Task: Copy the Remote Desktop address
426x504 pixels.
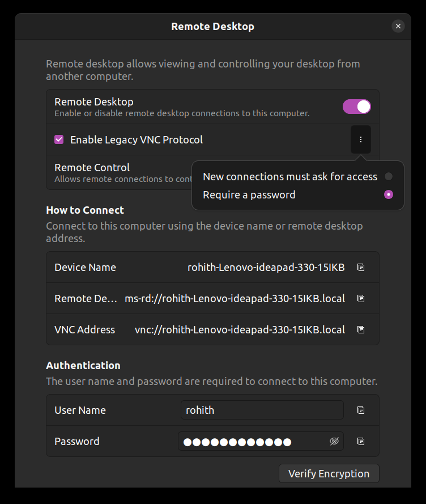Action: [361, 298]
